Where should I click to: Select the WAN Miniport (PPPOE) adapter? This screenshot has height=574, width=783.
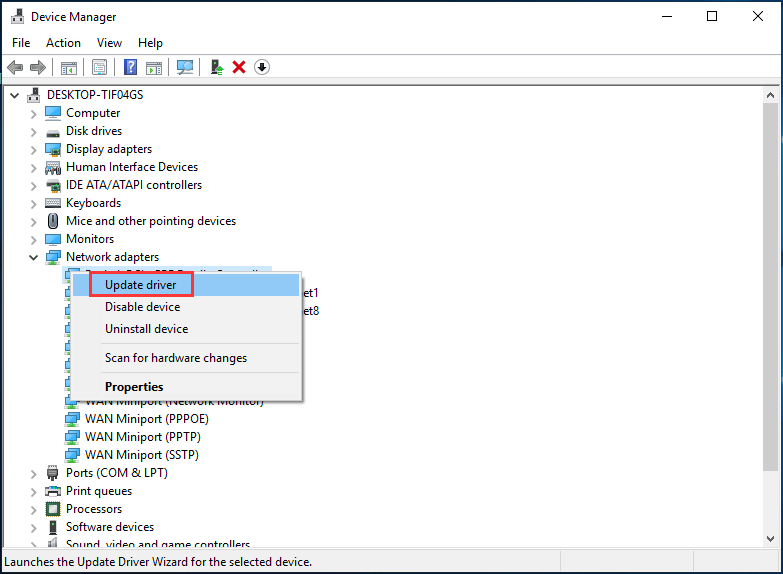(146, 419)
